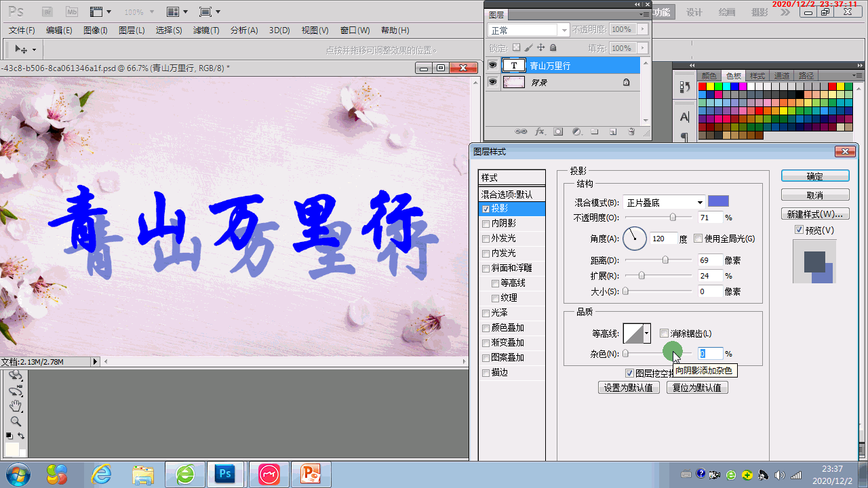Lock transparent pixels icon
868x488 pixels.
point(516,48)
